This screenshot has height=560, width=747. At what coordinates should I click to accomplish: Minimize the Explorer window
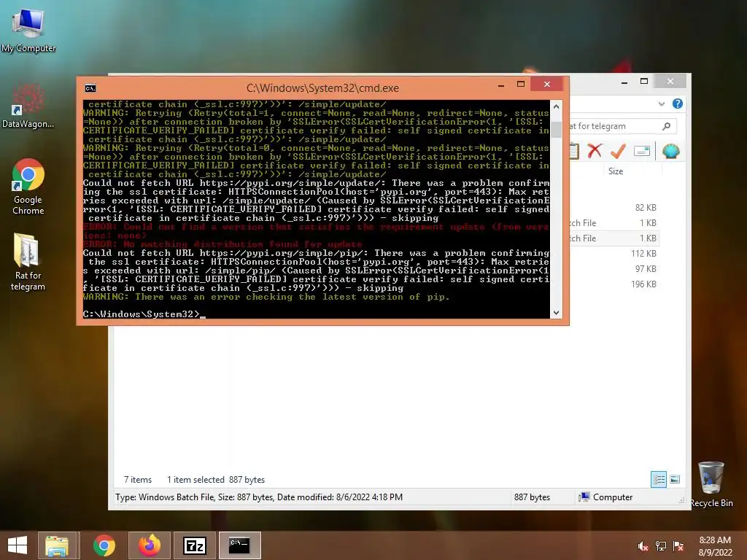624,83
